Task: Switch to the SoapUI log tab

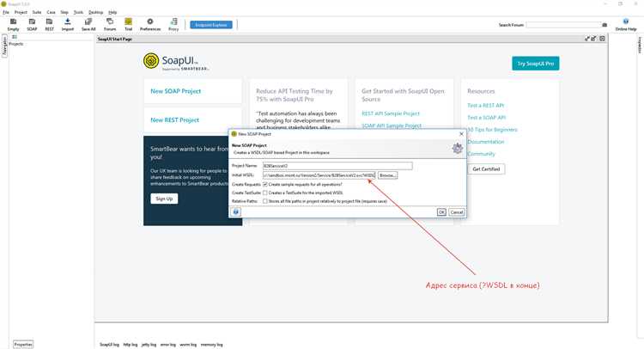Action: [x=109, y=345]
